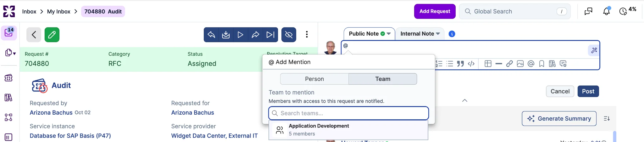Click into the Search teams field
Screen dimensions: 644x142
348,113
